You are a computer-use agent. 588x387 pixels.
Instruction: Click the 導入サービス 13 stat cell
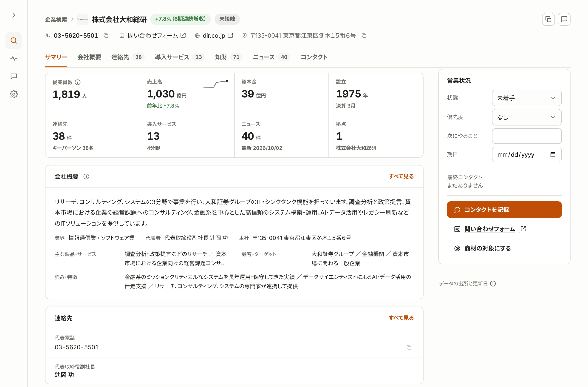(187, 137)
